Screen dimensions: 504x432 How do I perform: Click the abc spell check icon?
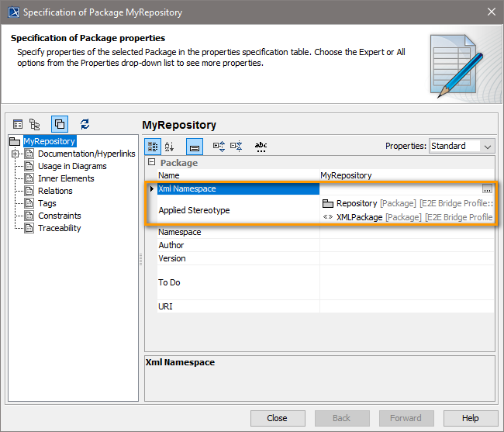coord(261,146)
